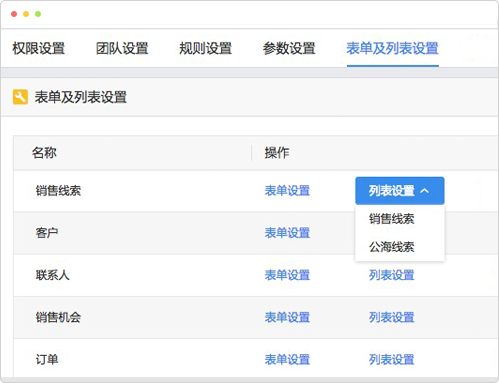Click the red window close dot
This screenshot has height=383, width=499.
[14, 14]
